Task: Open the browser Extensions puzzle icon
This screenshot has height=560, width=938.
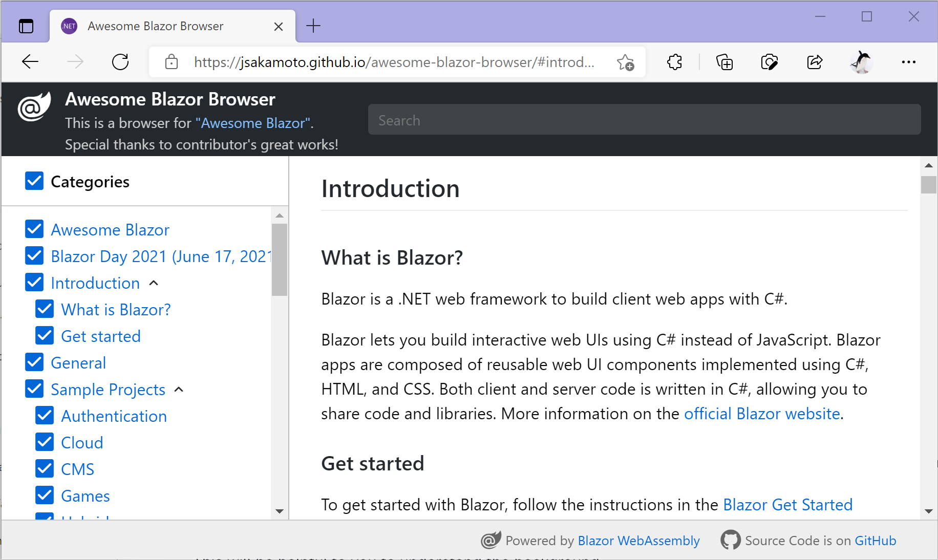Action: (674, 62)
